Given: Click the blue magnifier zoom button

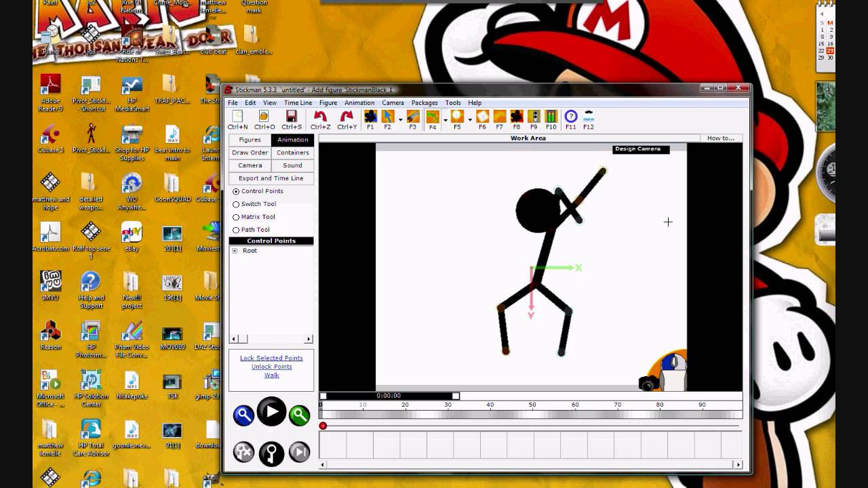Looking at the screenshot, I should [x=243, y=415].
